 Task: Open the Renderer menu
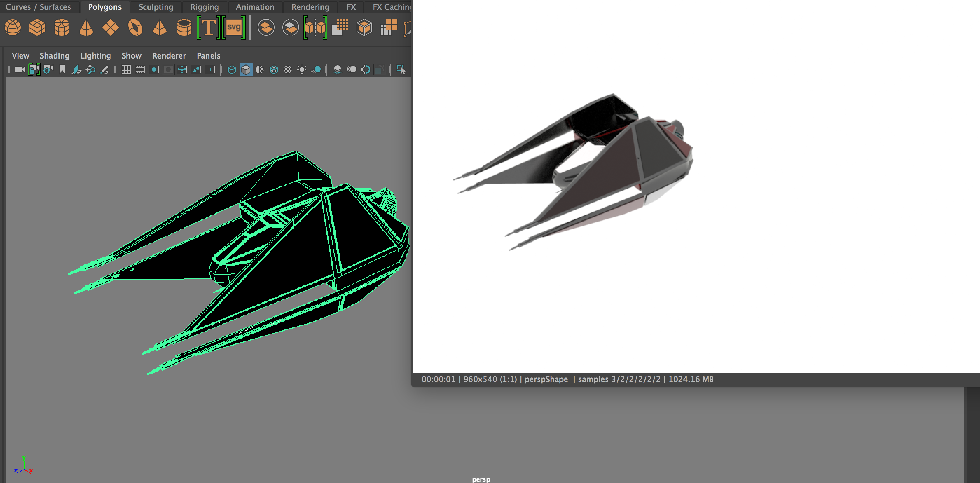pyautogui.click(x=169, y=56)
